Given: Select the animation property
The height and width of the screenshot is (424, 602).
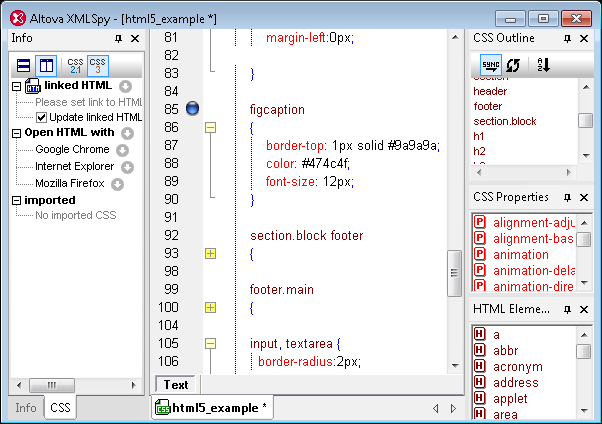Looking at the screenshot, I should tap(521, 255).
